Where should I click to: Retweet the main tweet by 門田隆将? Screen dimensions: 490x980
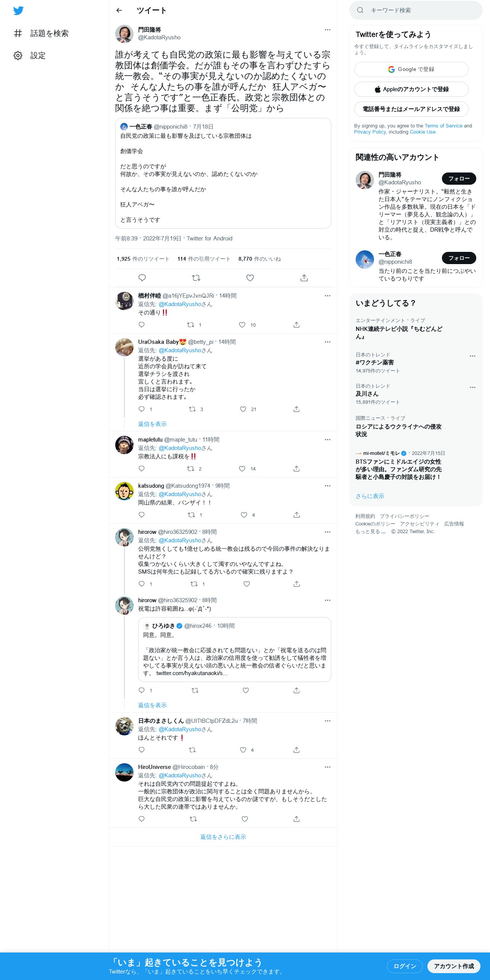pyautogui.click(x=196, y=278)
